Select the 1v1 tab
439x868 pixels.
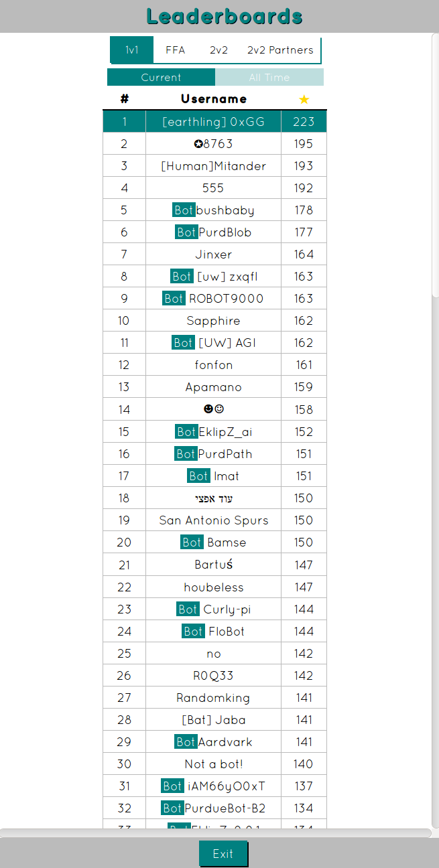[132, 50]
